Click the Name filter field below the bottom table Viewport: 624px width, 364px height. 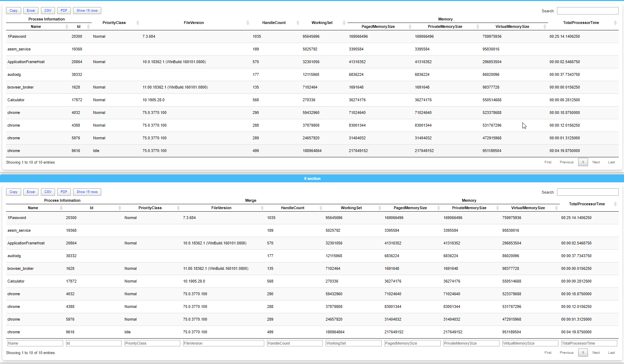[x=35, y=343]
